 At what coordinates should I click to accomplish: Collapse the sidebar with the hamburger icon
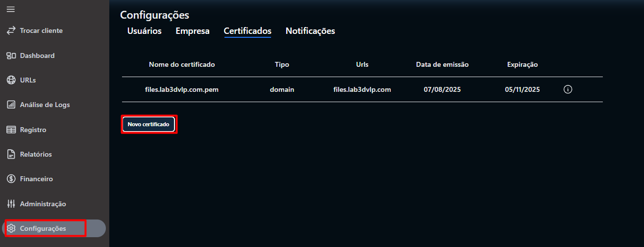coord(10,10)
